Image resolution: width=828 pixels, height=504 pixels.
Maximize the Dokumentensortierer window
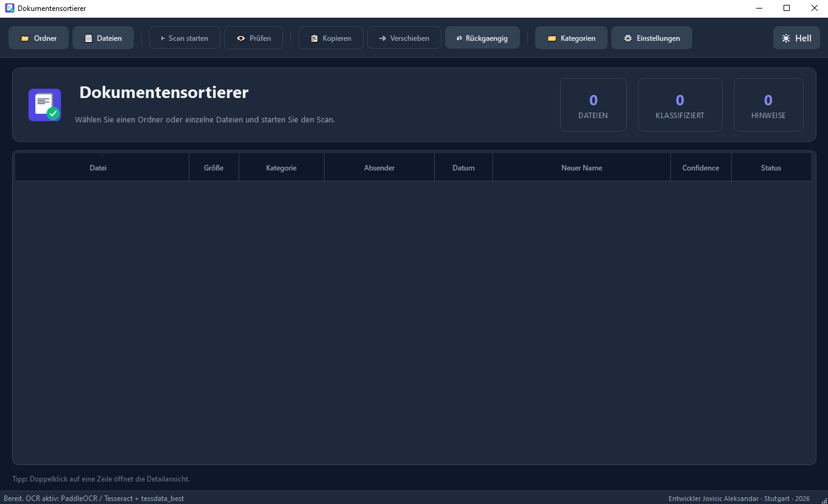point(787,9)
